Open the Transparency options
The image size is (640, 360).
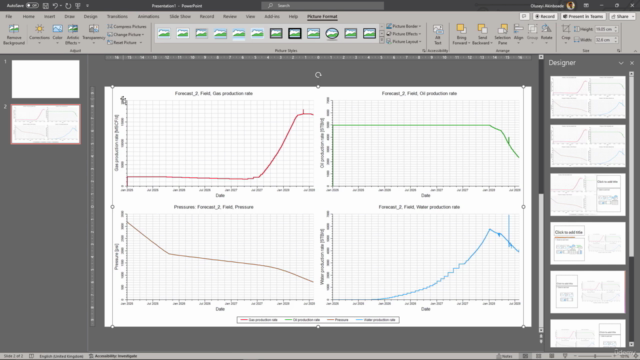93,34
